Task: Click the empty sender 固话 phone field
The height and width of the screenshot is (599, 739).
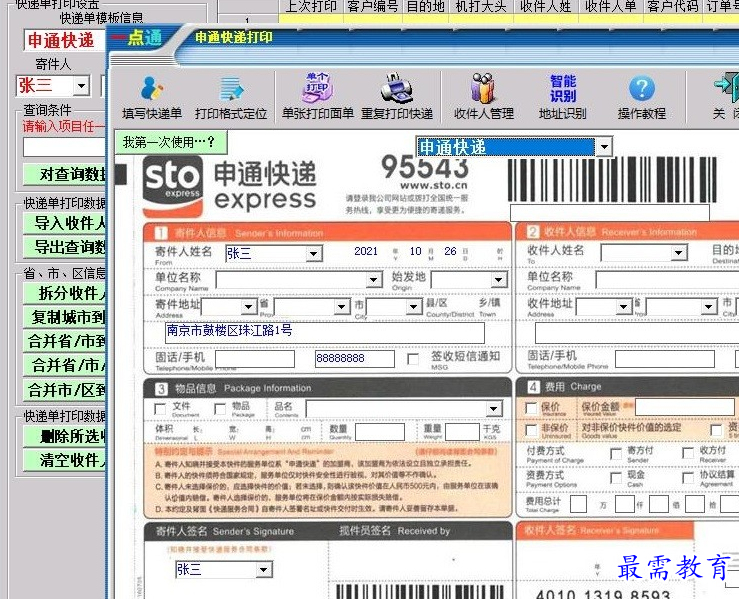Action: pos(255,359)
